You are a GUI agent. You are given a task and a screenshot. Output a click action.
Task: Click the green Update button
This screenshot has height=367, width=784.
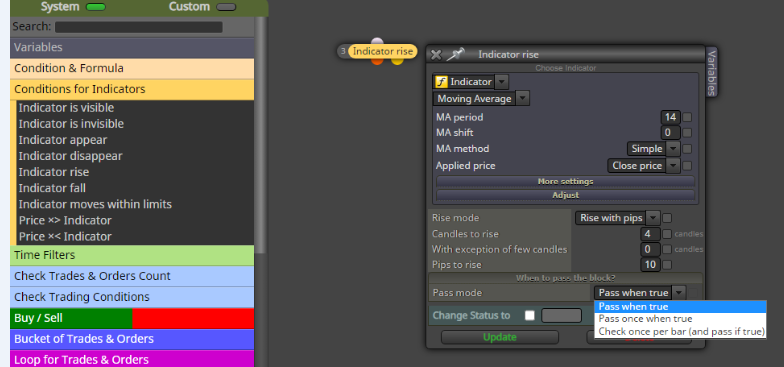point(500,337)
